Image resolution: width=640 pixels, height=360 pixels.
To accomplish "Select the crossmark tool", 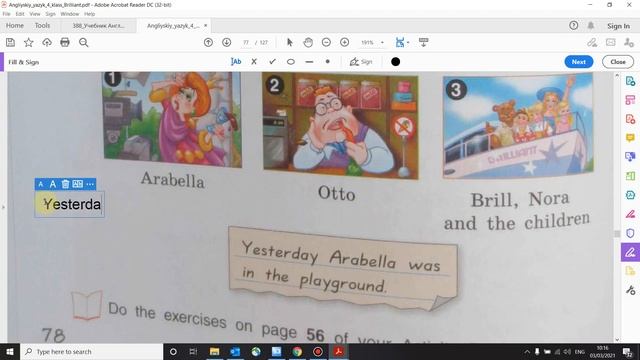I will click(x=254, y=62).
